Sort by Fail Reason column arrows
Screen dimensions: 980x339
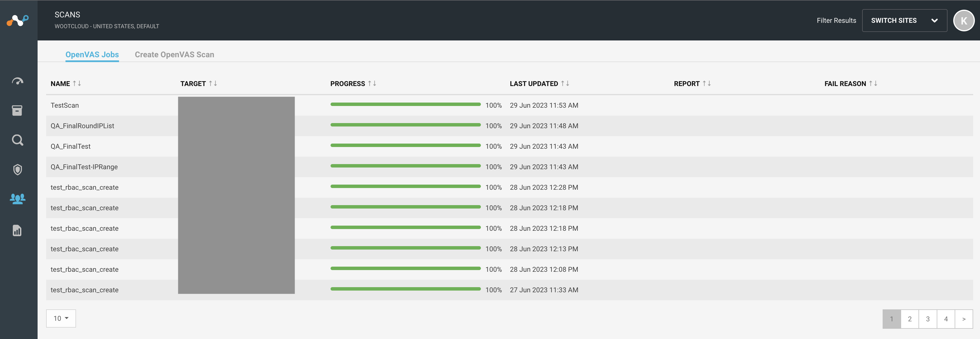pyautogui.click(x=873, y=83)
